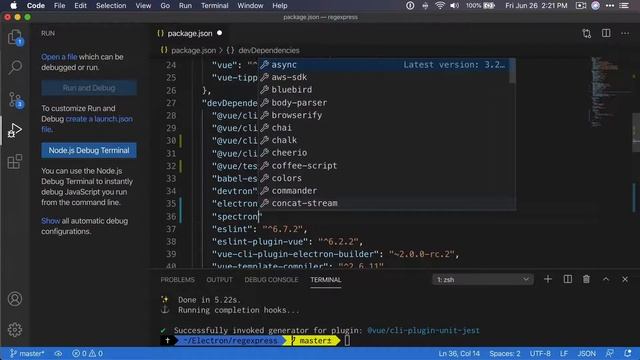Open the Source Control view icon
The width and height of the screenshot is (640, 360).
click(x=16, y=100)
